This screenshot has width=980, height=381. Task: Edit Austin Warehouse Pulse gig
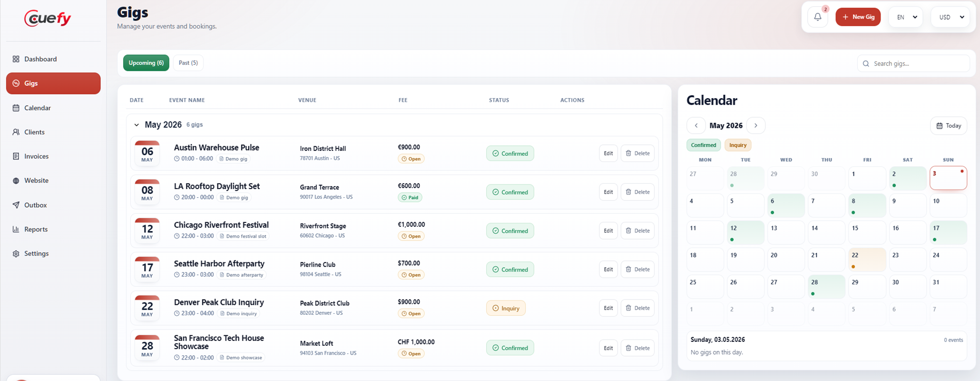[608, 153]
